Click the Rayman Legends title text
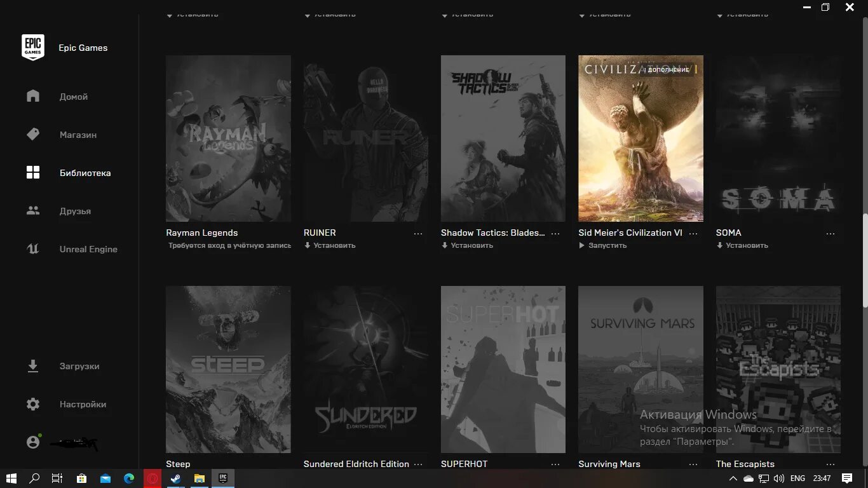The width and height of the screenshot is (868, 488). click(202, 233)
